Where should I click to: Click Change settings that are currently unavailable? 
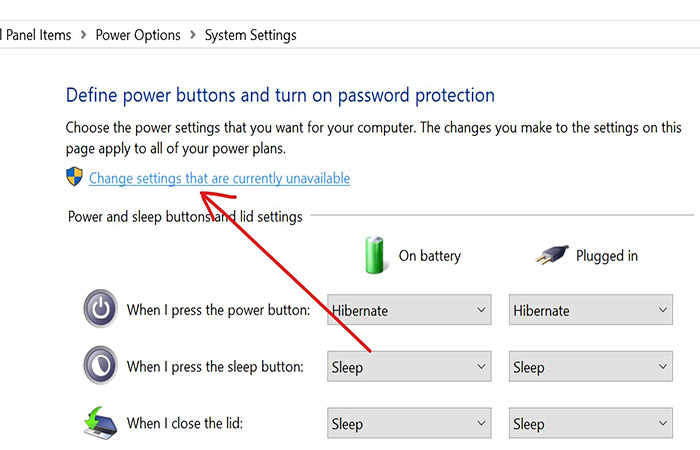(219, 178)
